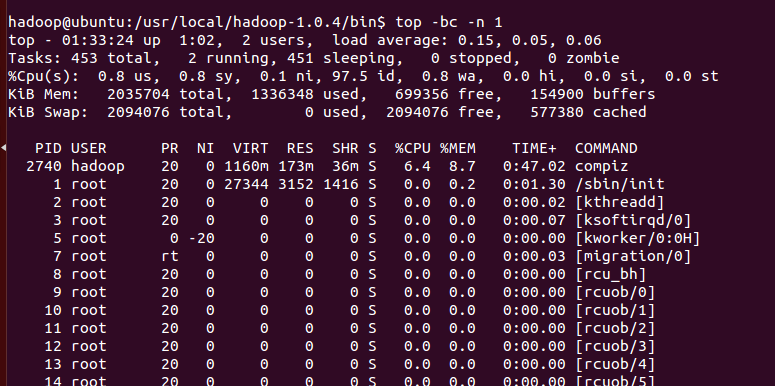Click the 'hadoop' user in compiz row
Viewport: 775px width, 386px height.
(98, 166)
